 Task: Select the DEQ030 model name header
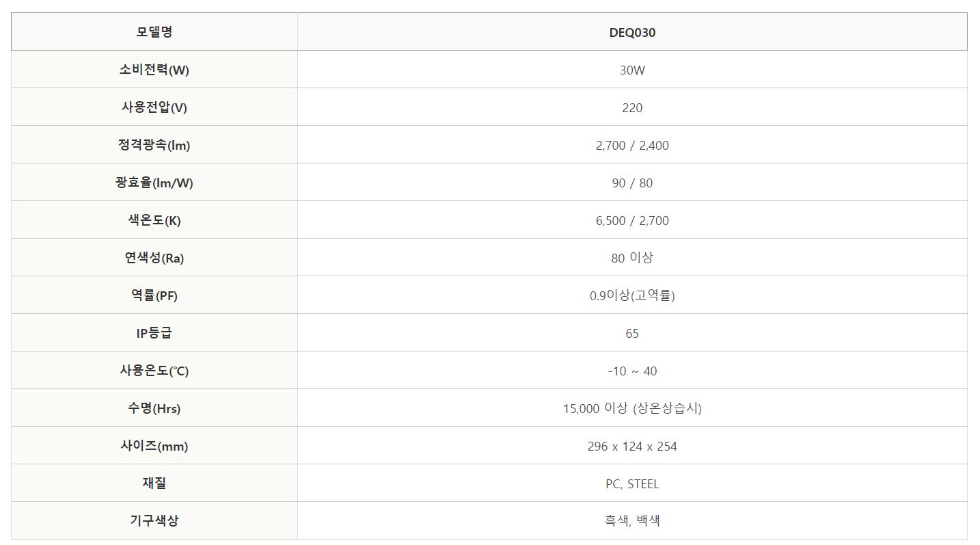(x=632, y=32)
